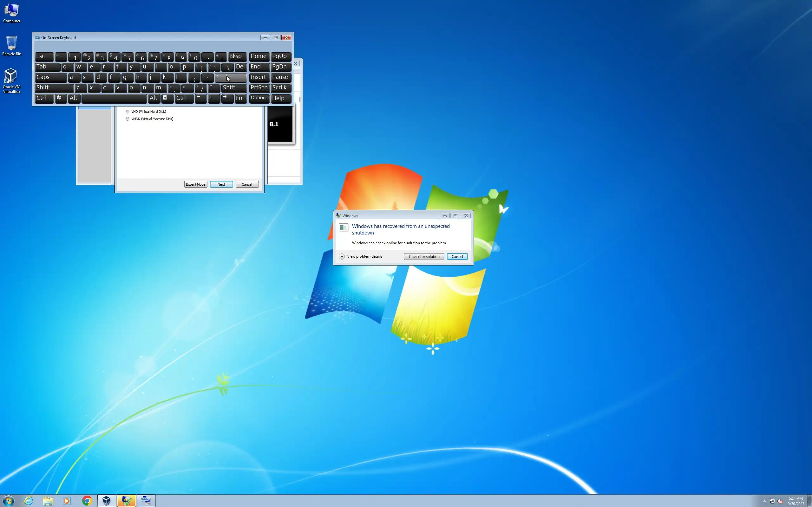Expand View problem details
The image size is (812, 507).
click(342, 257)
